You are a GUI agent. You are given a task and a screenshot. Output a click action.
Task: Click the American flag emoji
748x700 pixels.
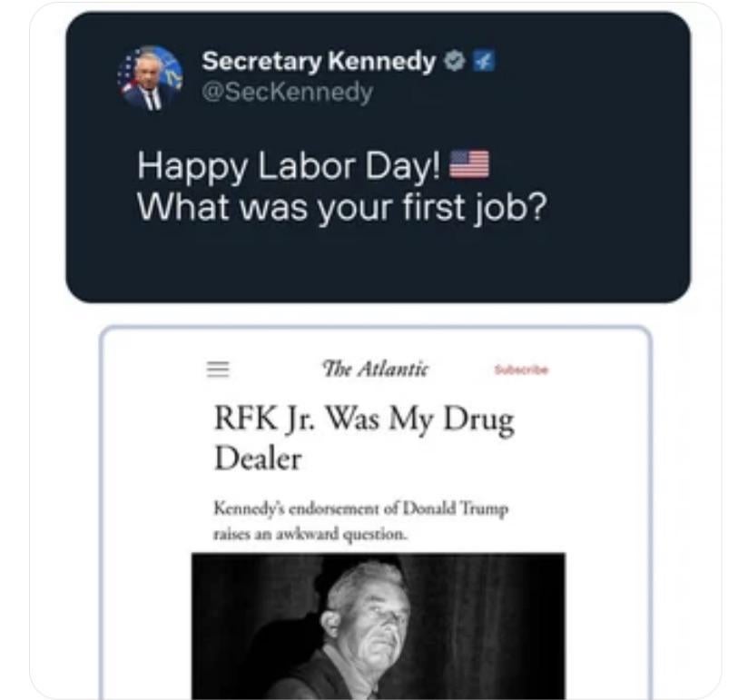point(469,165)
